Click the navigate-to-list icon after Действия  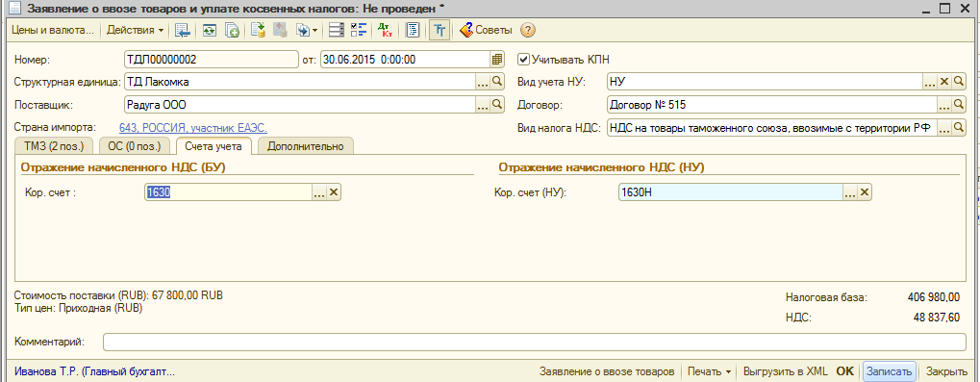(x=182, y=30)
